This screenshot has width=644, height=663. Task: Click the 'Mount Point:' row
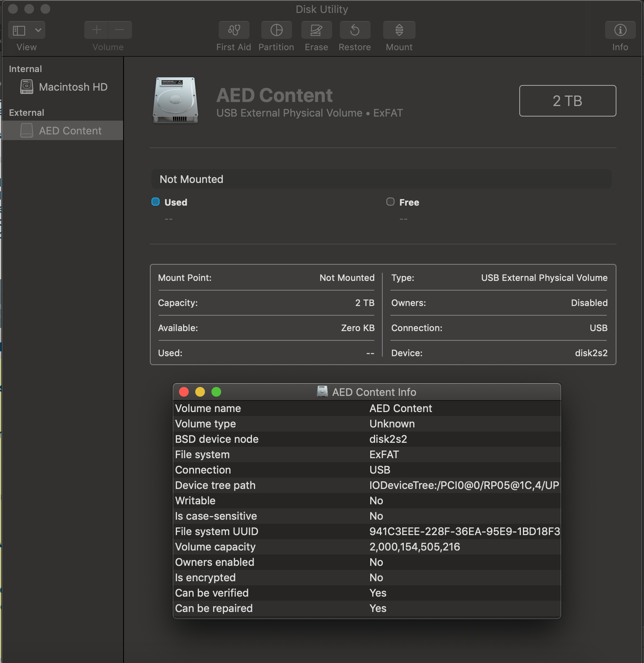266,278
